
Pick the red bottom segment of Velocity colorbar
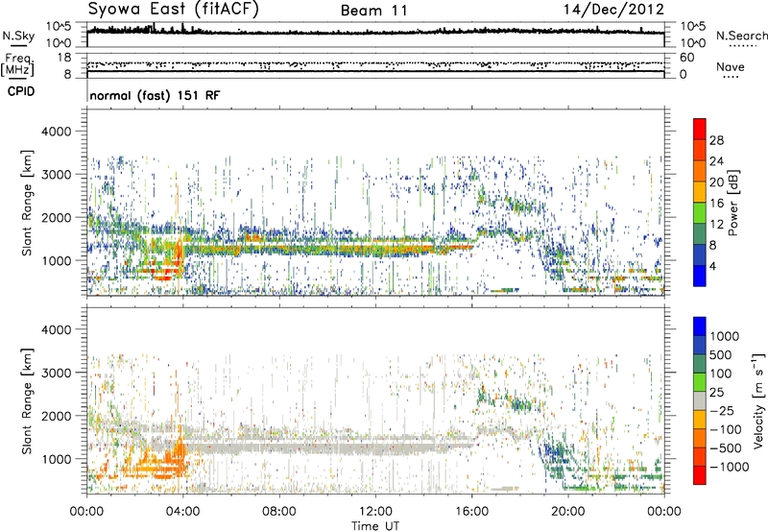pos(700,475)
